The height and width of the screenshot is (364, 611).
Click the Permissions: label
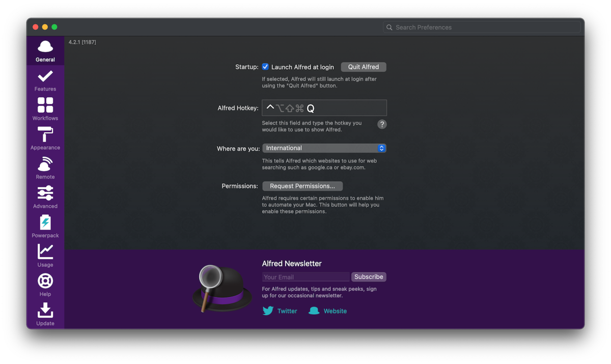pos(240,186)
